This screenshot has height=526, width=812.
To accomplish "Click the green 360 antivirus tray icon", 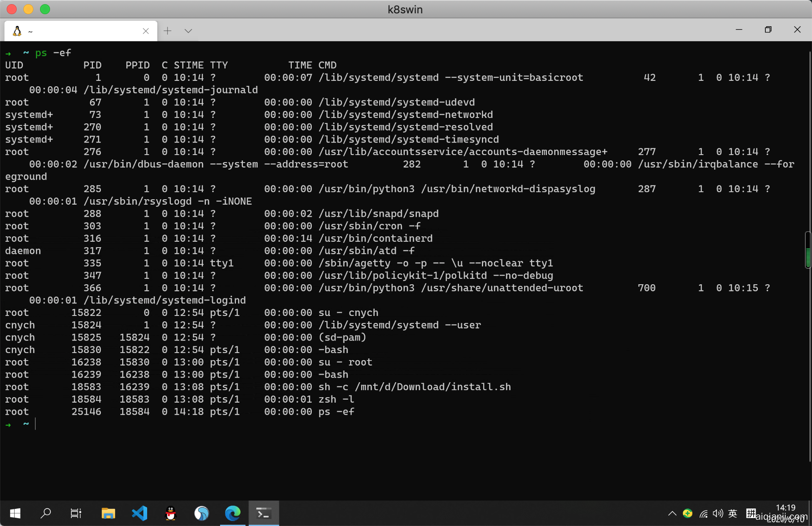I will coord(688,513).
